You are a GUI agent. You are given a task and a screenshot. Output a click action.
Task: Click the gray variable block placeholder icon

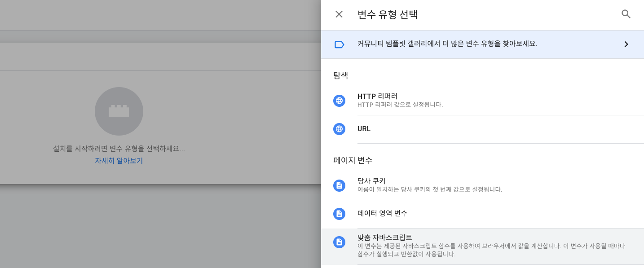119,111
